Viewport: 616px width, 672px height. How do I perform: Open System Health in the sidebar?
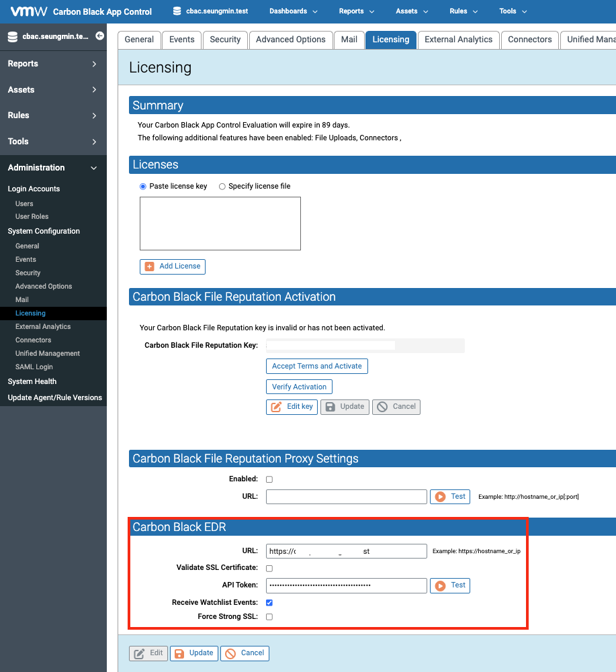tap(32, 382)
